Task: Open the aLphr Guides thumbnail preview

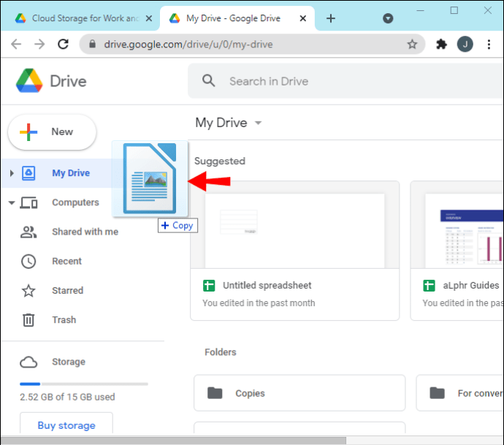Action: (x=457, y=225)
